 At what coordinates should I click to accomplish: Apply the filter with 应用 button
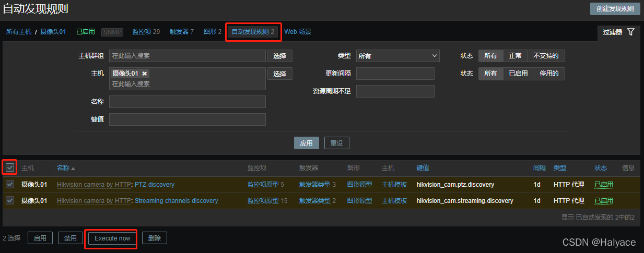(307, 143)
